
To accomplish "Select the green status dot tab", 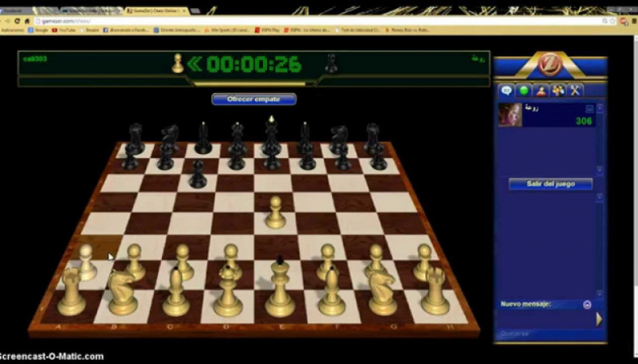I will coord(524,90).
